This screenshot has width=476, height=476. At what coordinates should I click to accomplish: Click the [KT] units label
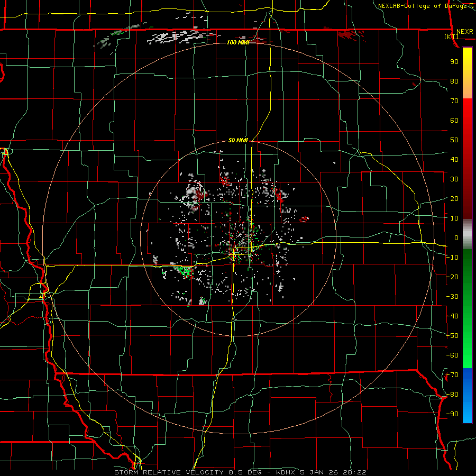click(452, 36)
